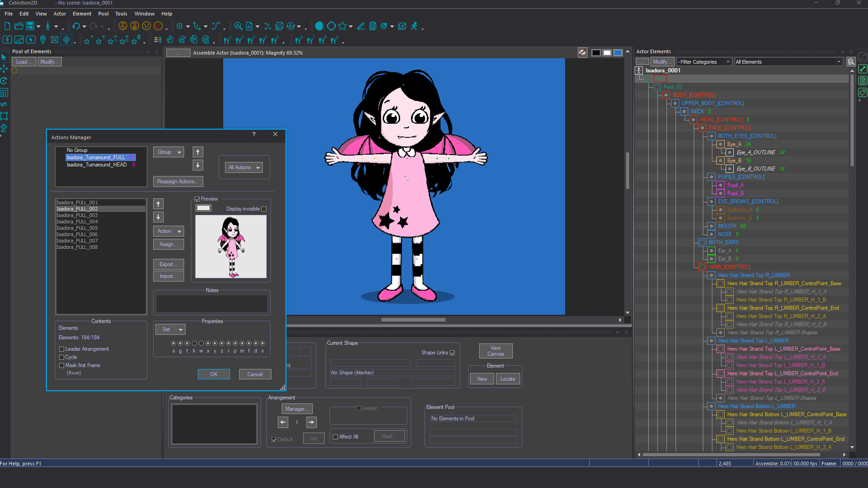
Task: Select Isadora_FULL_005 in the actions list
Action: [77, 228]
